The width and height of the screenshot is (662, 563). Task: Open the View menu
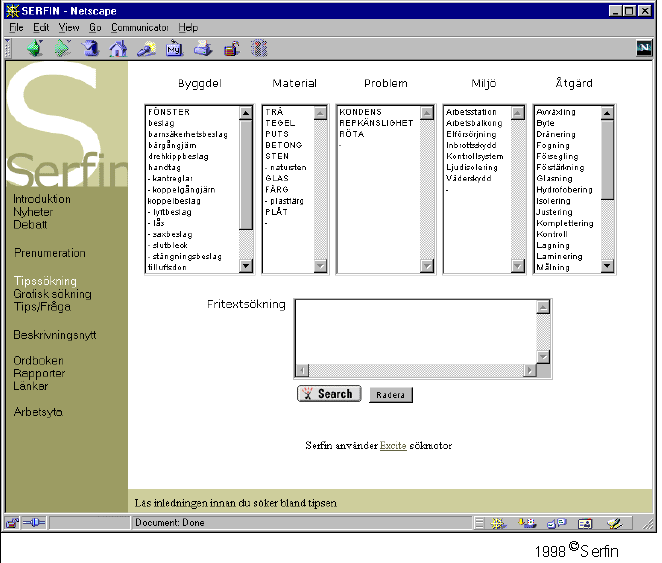69,27
